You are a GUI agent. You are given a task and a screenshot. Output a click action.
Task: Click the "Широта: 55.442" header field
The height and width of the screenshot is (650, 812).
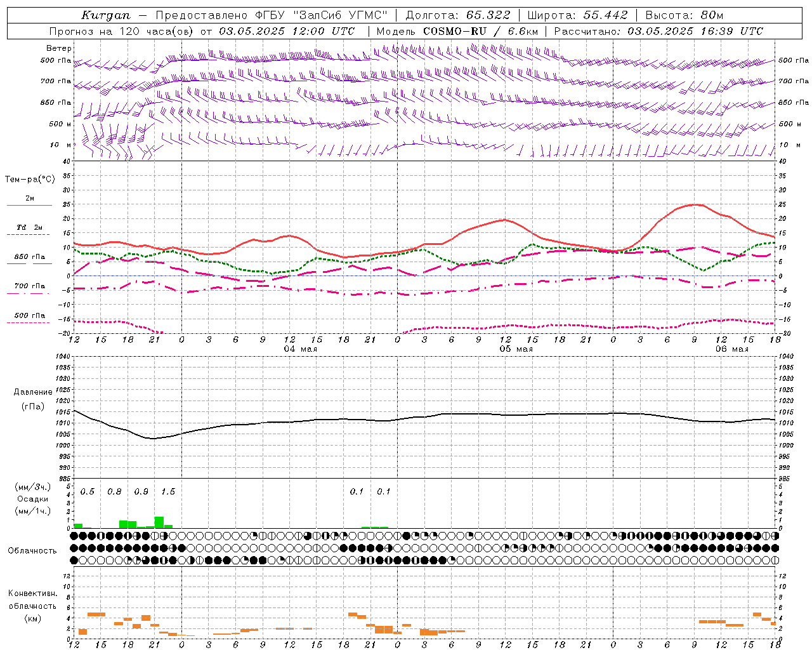pyautogui.click(x=577, y=15)
